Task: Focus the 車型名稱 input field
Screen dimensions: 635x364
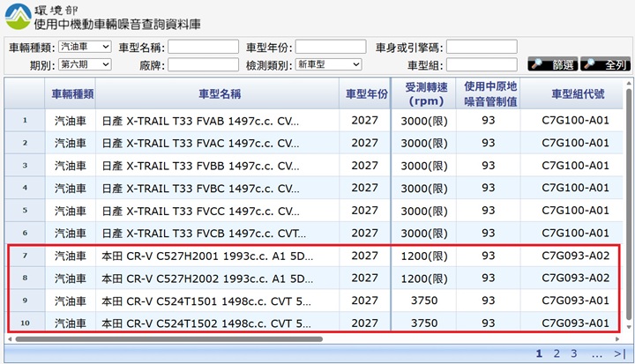Action: pyautogui.click(x=203, y=47)
